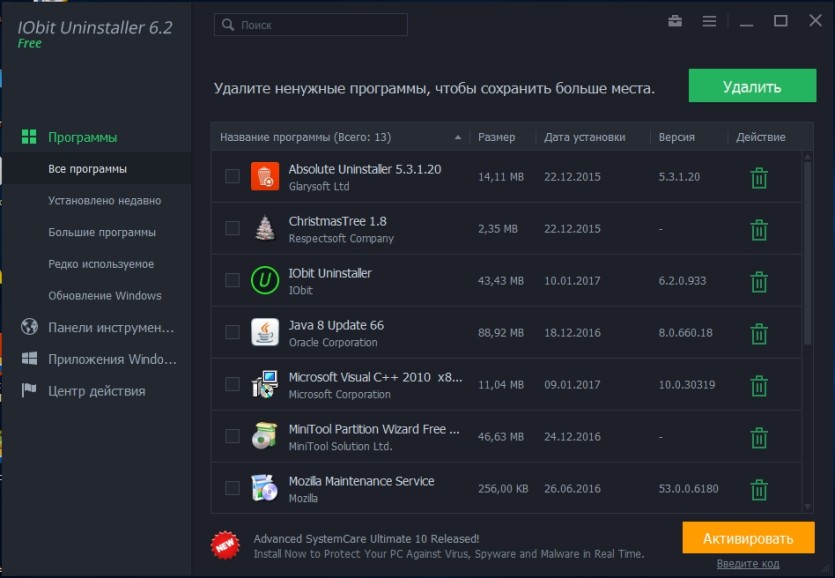Click the Microsoft Visual C++ installer icon

click(265, 384)
